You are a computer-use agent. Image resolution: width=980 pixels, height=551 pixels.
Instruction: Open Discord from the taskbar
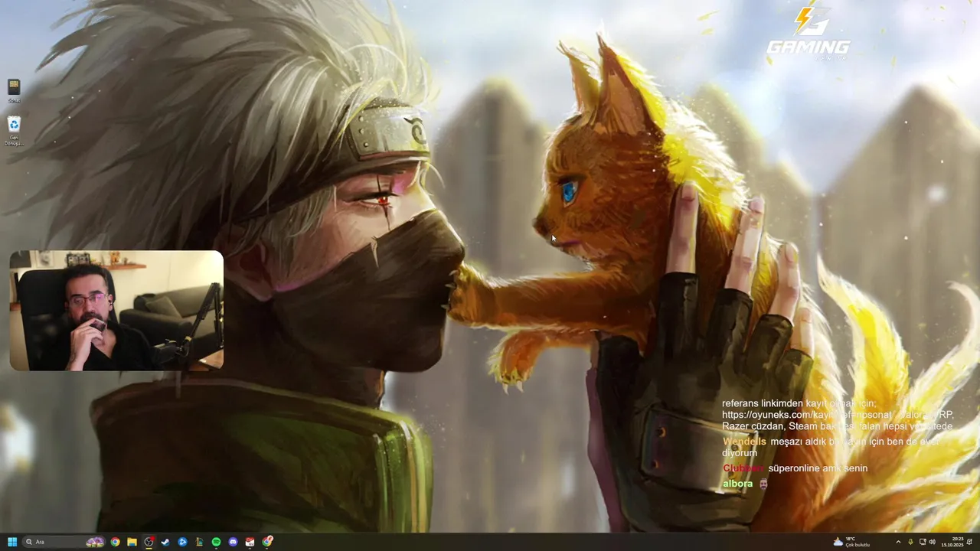[233, 542]
